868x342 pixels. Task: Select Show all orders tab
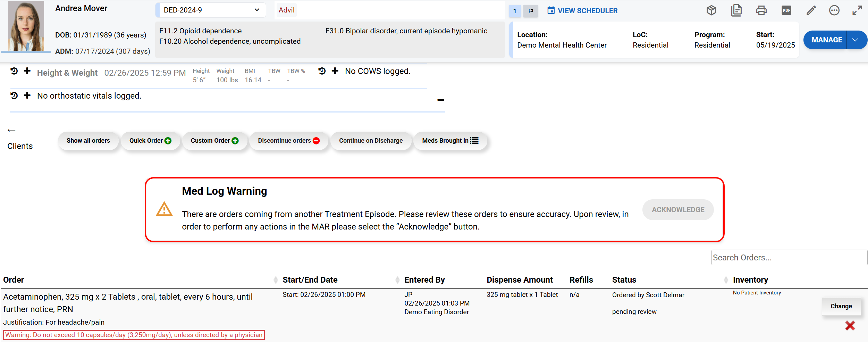point(88,141)
